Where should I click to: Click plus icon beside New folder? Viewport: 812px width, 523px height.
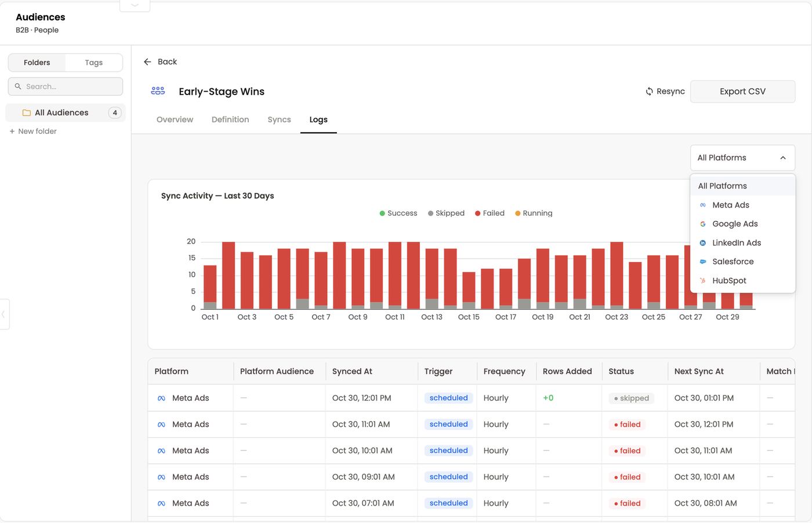pos(12,132)
